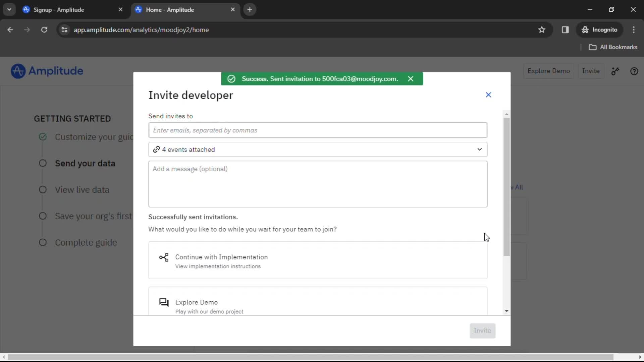The image size is (644, 362).
Task: Open the Explore Demo card option
Action: point(318,301)
